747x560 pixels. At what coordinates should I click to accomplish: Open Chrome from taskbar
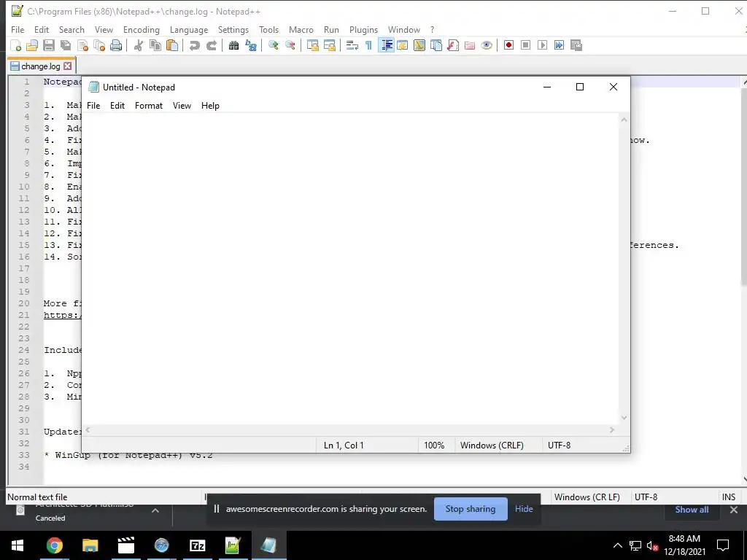(54, 545)
